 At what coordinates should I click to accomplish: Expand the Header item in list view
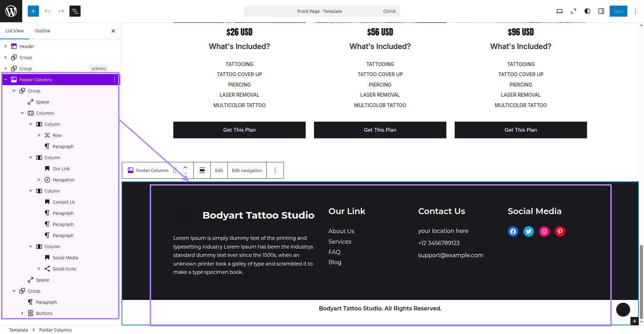pos(6,46)
